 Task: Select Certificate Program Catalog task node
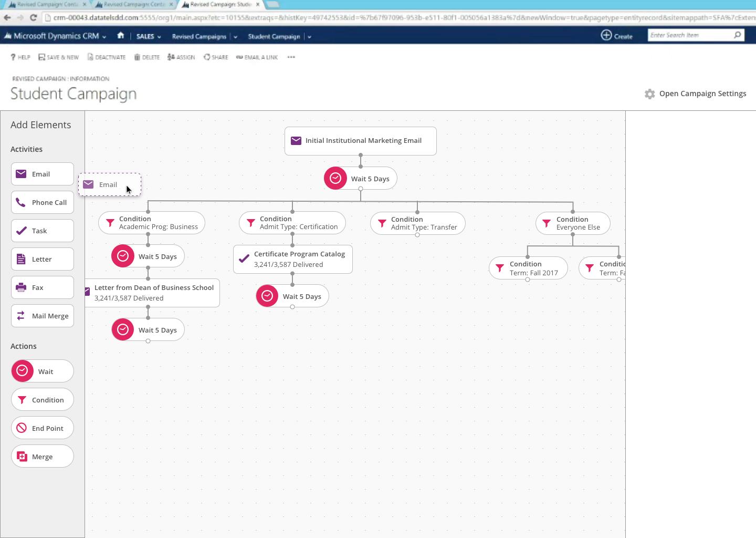[x=293, y=259]
